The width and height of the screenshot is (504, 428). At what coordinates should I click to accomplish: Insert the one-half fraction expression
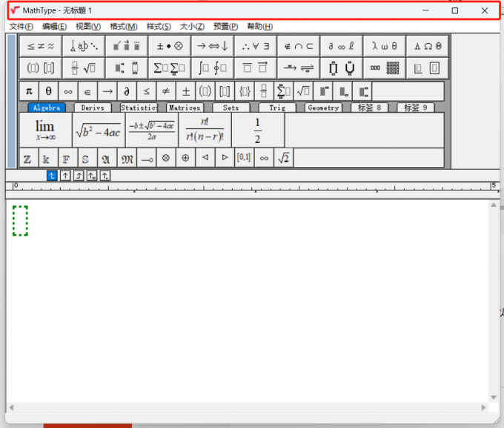258,130
